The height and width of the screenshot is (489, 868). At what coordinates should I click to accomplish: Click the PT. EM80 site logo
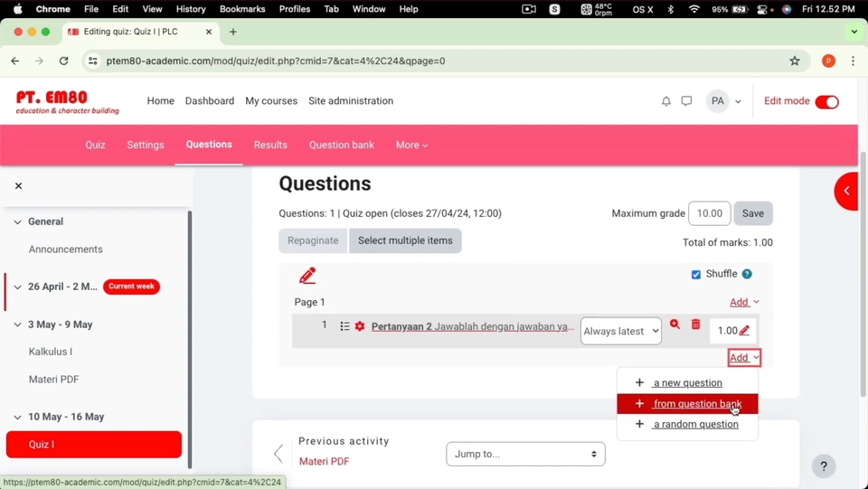[x=68, y=102]
